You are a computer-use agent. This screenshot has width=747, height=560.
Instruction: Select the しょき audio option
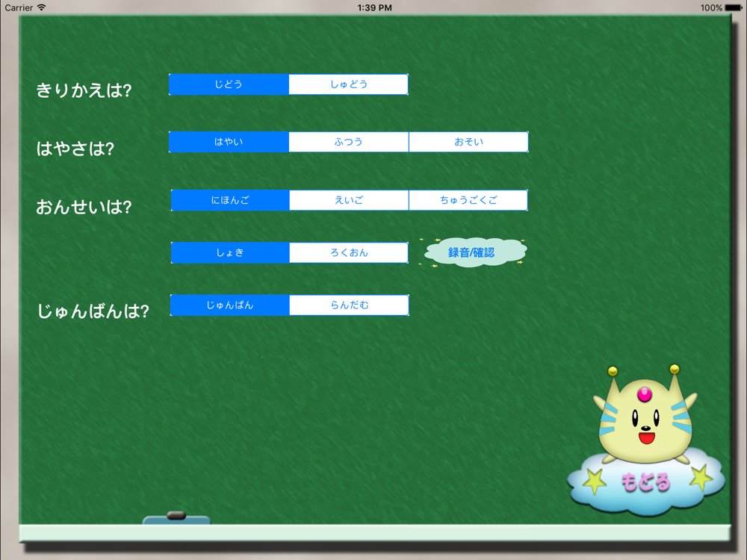click(x=230, y=252)
